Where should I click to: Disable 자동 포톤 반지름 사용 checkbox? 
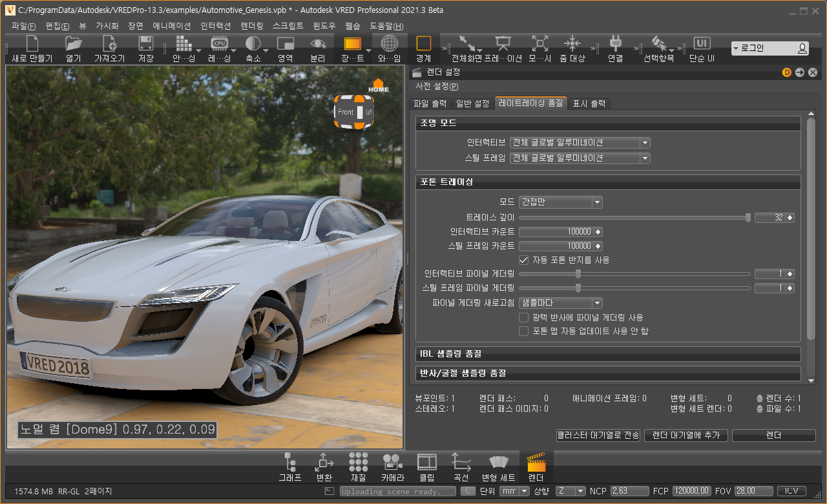(x=524, y=260)
